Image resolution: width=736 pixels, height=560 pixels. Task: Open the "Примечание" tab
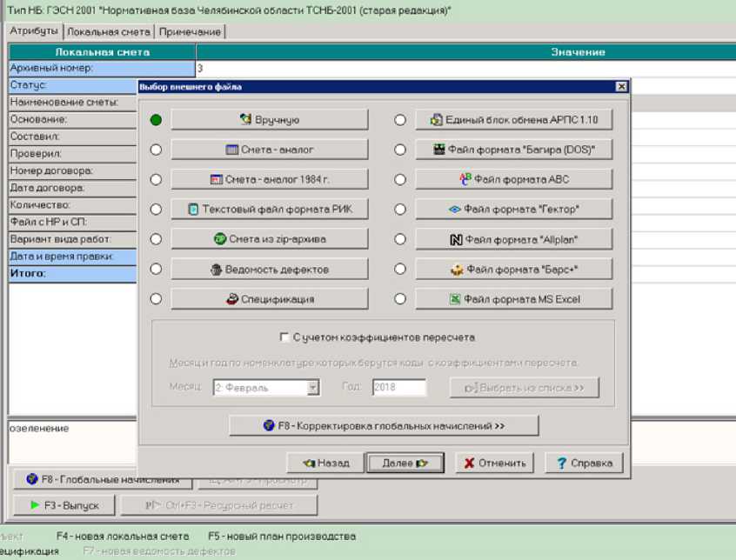click(x=190, y=31)
